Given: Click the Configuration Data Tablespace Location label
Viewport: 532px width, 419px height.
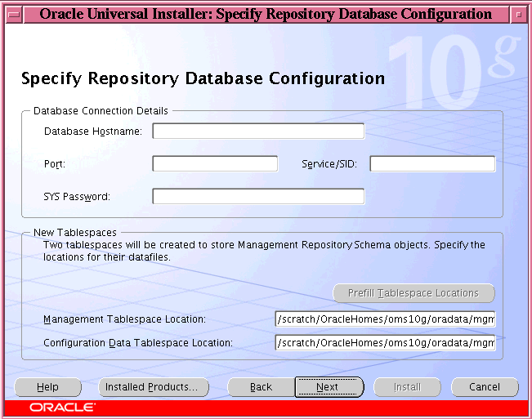Looking at the screenshot, I should coord(138,343).
